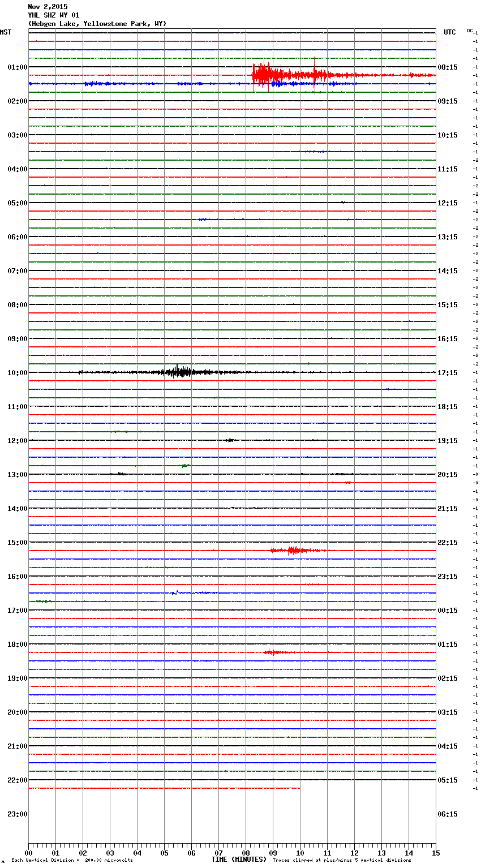481x868 pixels.
Task: Click the 01:15 UTC time label
Action: click(x=448, y=644)
